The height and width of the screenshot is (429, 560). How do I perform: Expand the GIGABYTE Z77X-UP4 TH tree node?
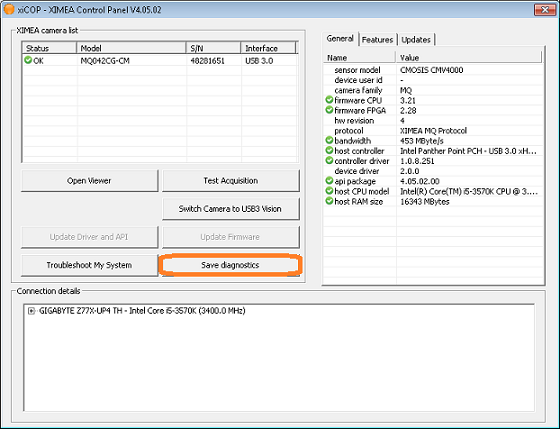[x=31, y=311]
